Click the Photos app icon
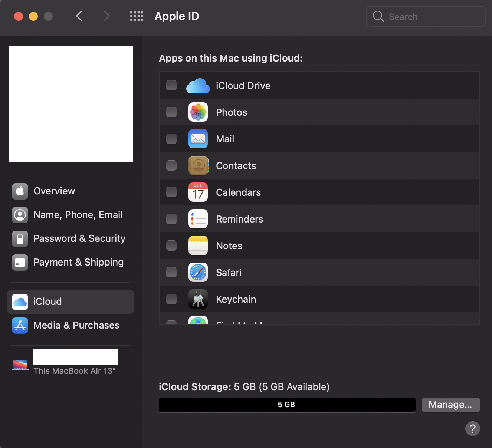492x448 pixels. (x=198, y=112)
